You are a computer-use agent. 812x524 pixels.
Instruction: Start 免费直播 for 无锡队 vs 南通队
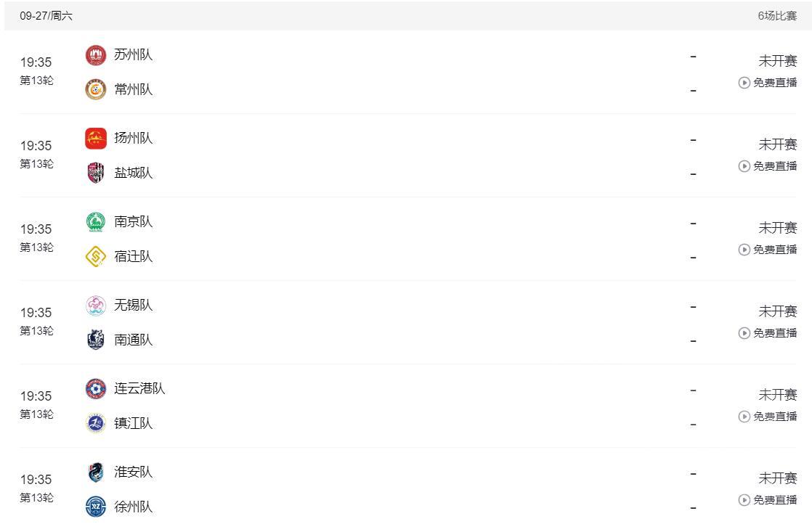[768, 333]
